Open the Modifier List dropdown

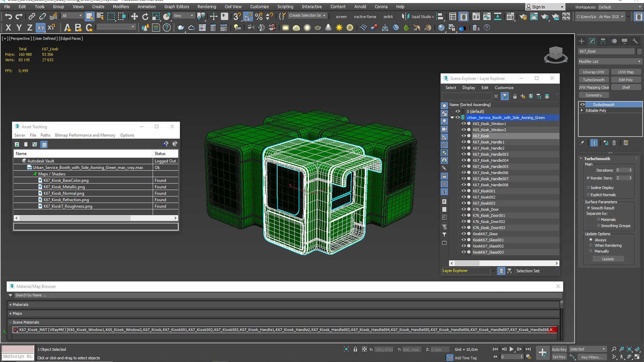610,62
